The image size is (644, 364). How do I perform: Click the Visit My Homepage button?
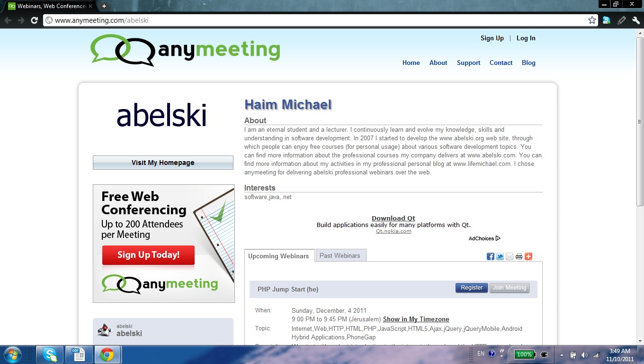pyautogui.click(x=163, y=163)
